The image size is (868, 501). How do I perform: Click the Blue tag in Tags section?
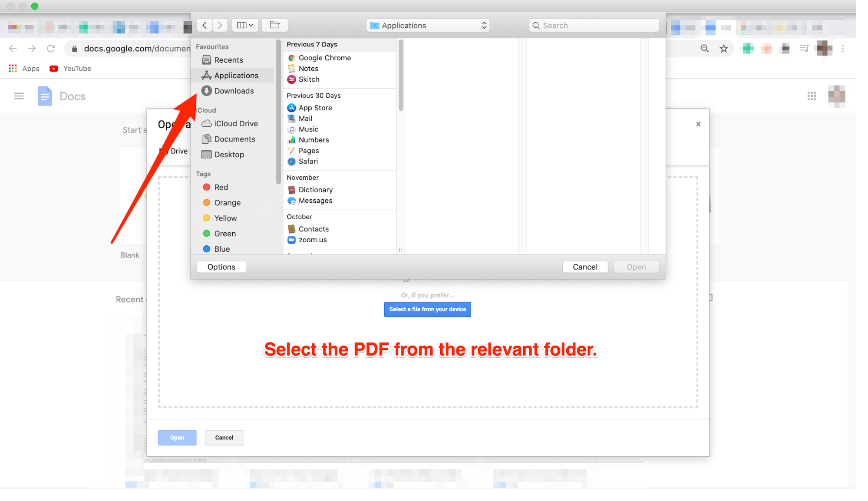[x=222, y=249]
